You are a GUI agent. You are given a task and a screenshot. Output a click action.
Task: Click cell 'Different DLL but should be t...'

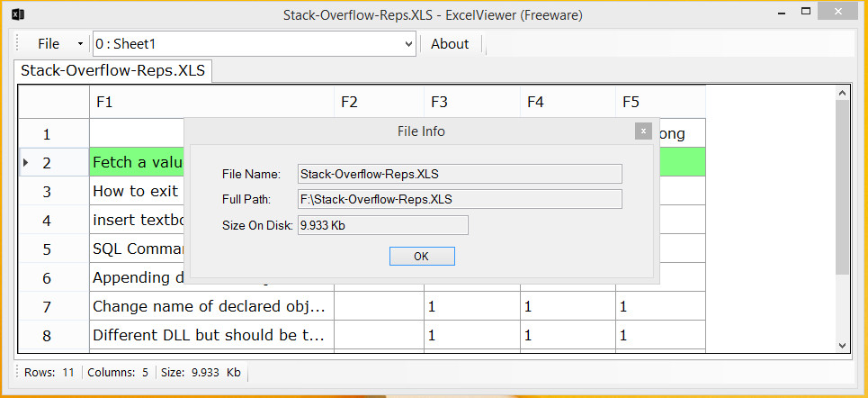point(211,335)
